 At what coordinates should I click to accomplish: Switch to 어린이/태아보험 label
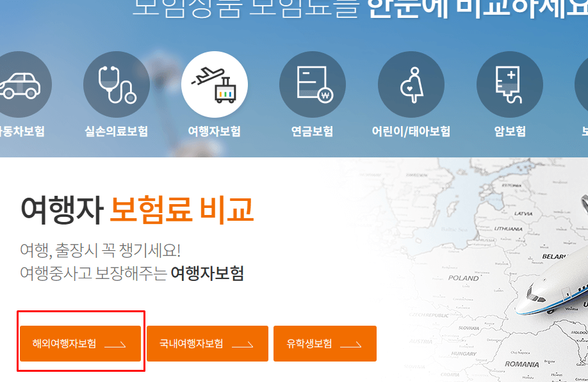pyautogui.click(x=411, y=131)
